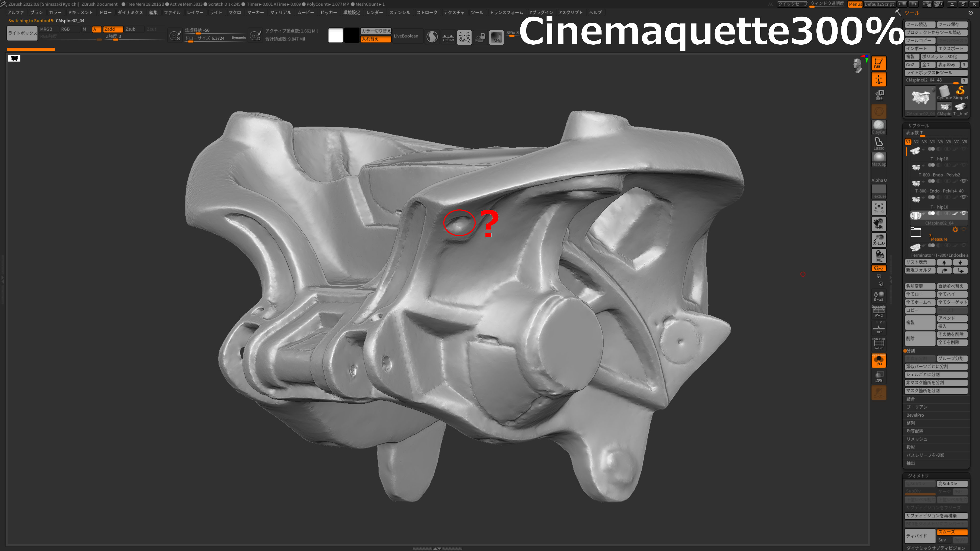Select the SimpleBrush tool thumbnail
This screenshot has height=551, width=980.
coord(960,92)
